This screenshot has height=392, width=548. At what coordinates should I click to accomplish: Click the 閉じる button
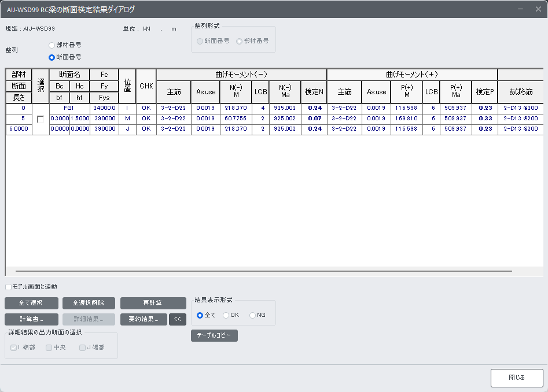click(517, 378)
